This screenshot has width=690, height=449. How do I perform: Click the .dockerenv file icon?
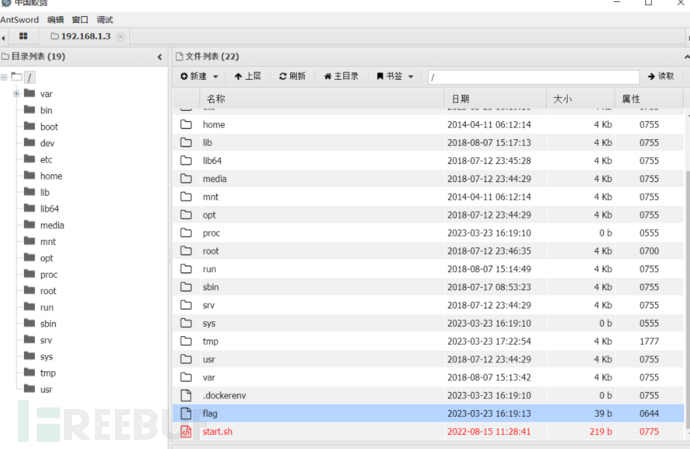(x=186, y=395)
